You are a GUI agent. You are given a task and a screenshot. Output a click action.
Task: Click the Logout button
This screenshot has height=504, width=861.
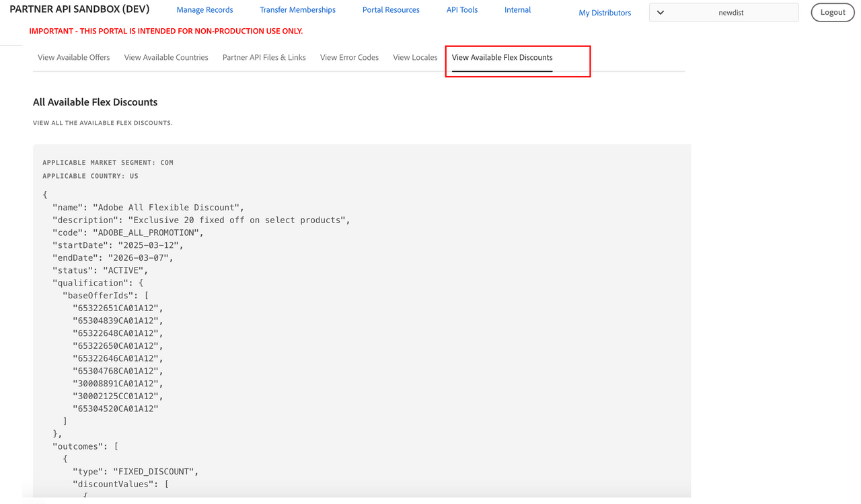(x=833, y=12)
